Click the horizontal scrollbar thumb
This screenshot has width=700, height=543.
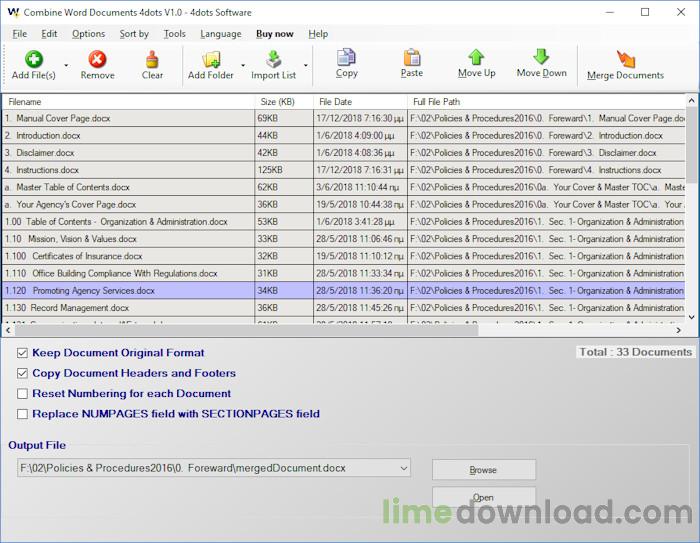tap(246, 330)
